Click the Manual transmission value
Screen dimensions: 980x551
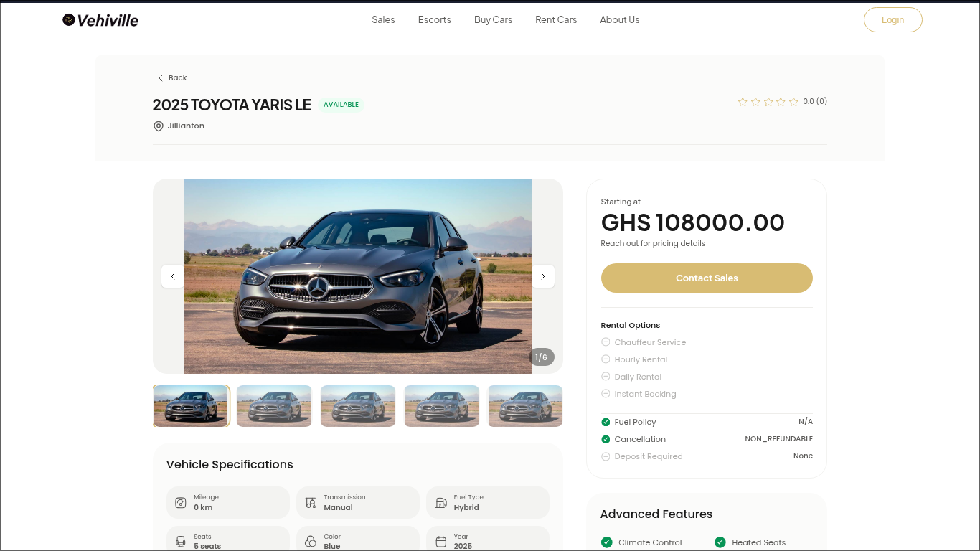338,508
